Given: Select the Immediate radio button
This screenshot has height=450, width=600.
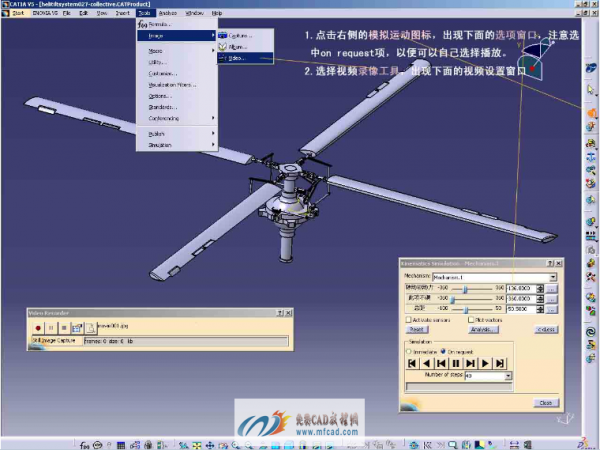Looking at the screenshot, I should tap(407, 351).
